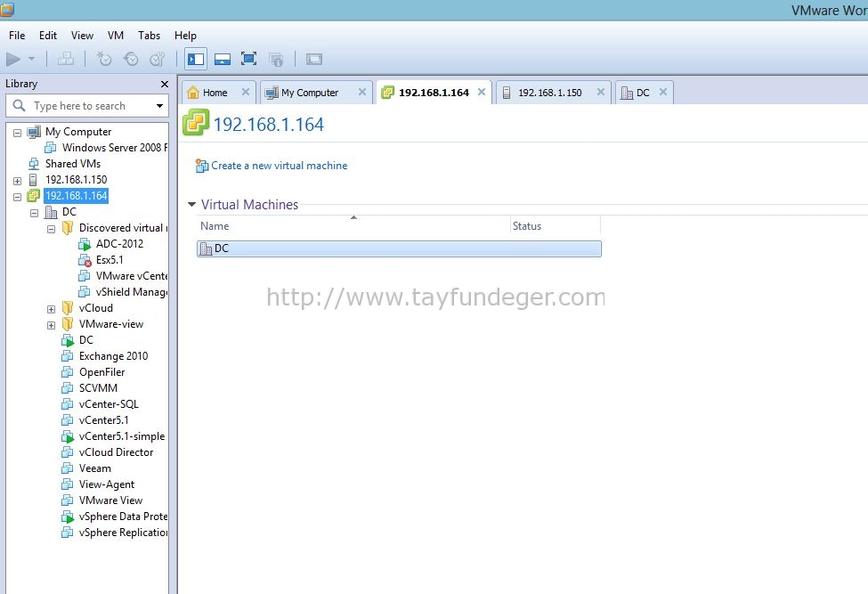
Task: Click the Take Snapshot toolbar icon
Action: [103, 59]
